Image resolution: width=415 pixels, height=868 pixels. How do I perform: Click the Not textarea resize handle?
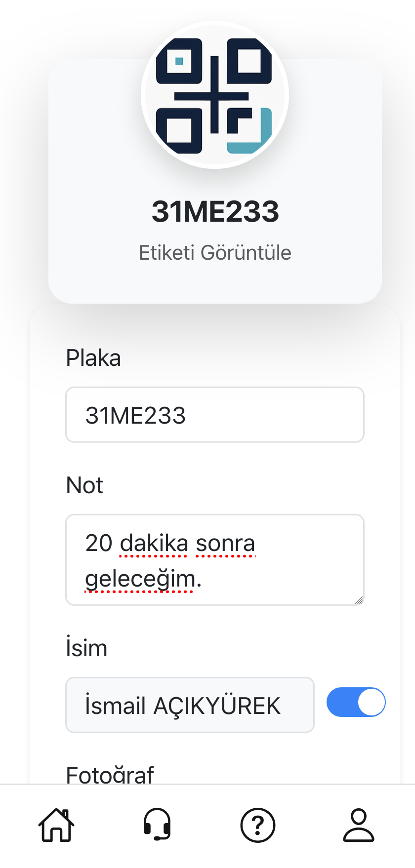tap(359, 600)
